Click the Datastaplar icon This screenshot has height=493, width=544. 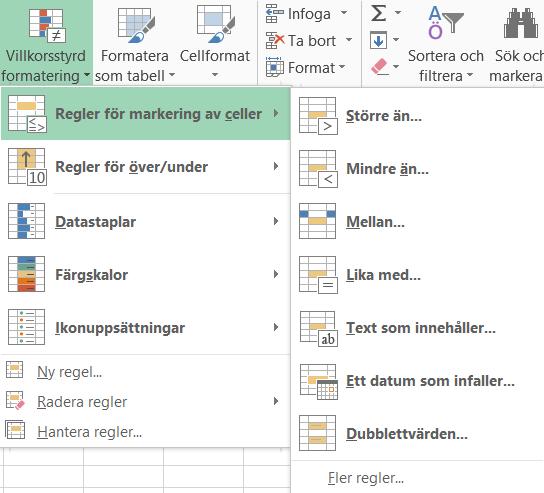coord(26,221)
